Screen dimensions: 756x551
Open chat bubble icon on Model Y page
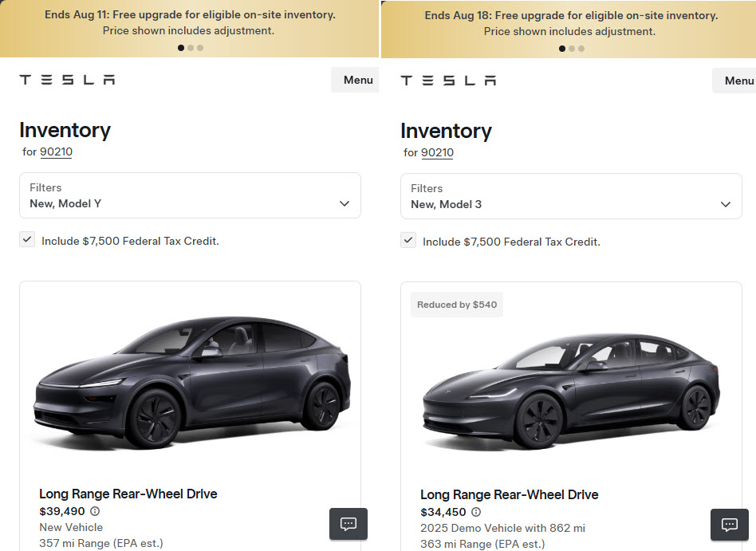click(x=348, y=524)
